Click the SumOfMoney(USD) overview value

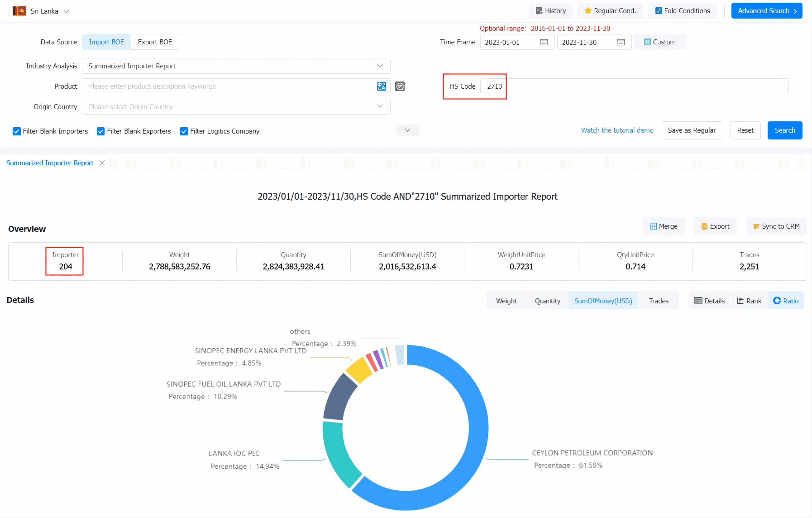click(407, 267)
